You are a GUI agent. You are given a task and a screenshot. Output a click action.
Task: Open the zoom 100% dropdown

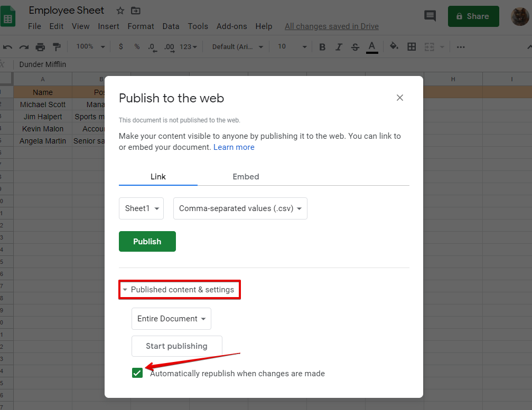[90, 46]
